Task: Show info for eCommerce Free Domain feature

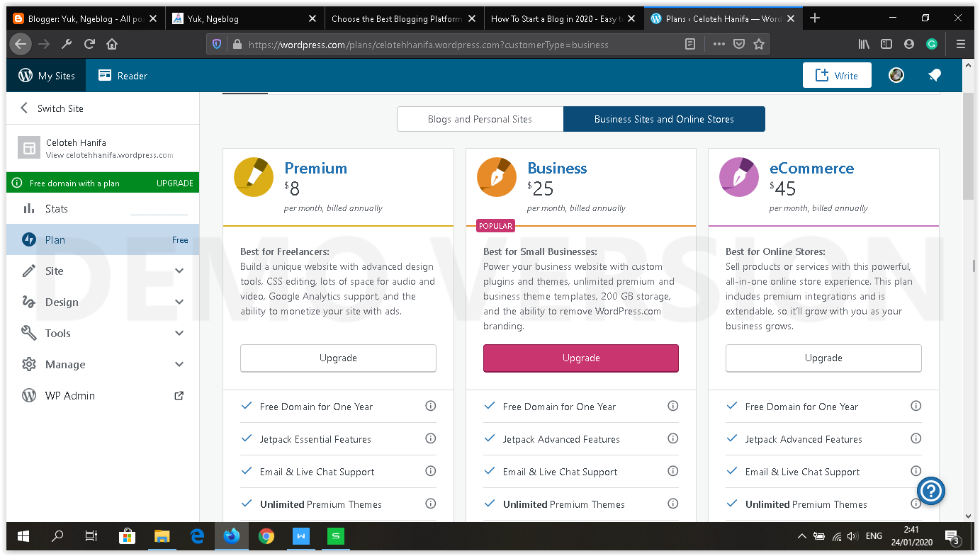Action: point(916,406)
